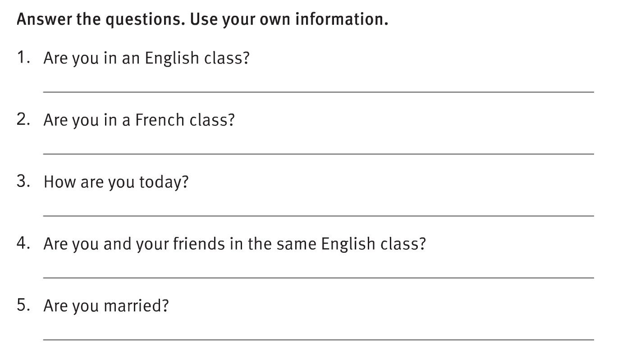Click the blank line below "Are you married?"

[x=318, y=339]
